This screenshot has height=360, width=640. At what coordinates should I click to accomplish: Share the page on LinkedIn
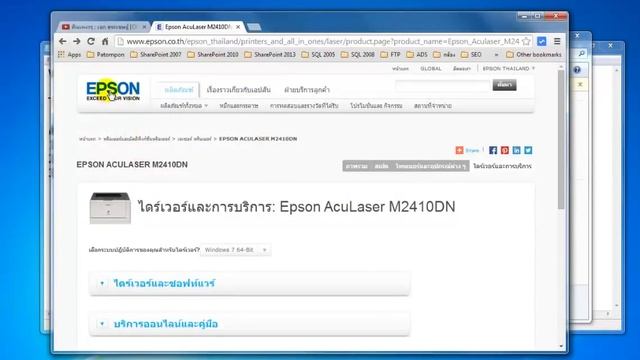pyautogui.click(x=516, y=150)
